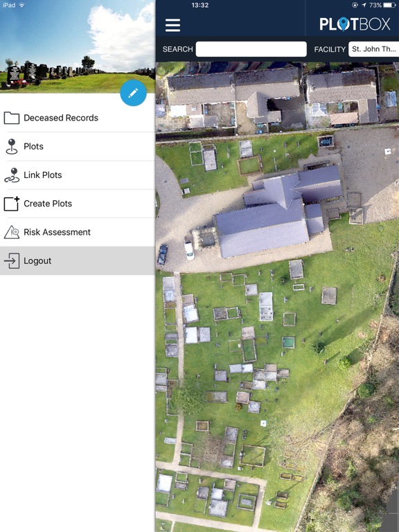This screenshot has height=532, width=399.
Task: Open Create Plots menu entry
Action: pyautogui.click(x=78, y=204)
